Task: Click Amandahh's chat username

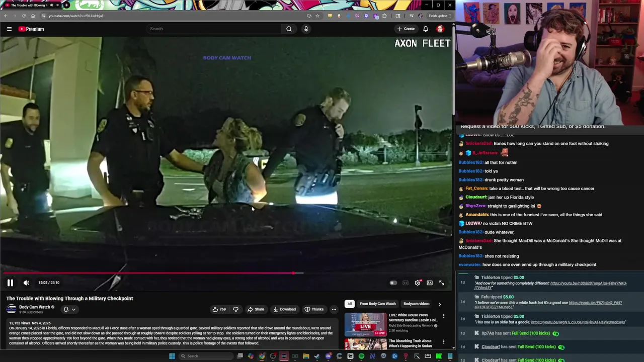Action: [x=477, y=215]
